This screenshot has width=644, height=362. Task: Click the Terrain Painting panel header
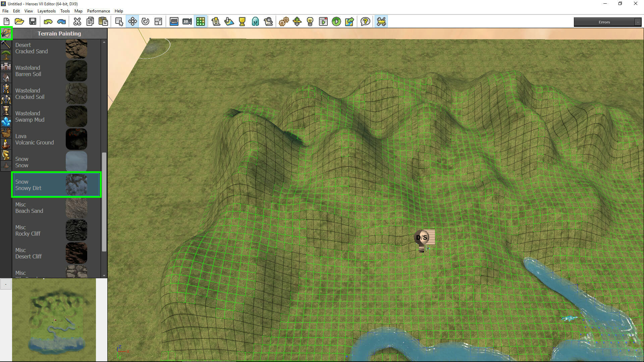[x=59, y=34]
